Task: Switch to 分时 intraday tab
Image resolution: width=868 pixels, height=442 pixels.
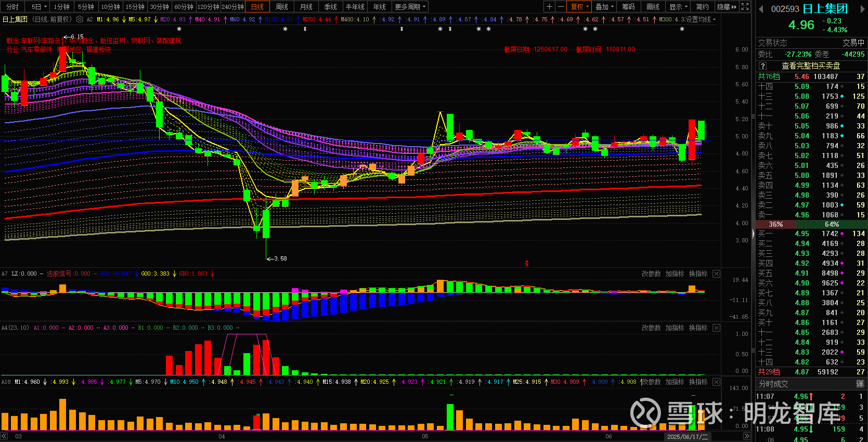Action: coord(12,7)
